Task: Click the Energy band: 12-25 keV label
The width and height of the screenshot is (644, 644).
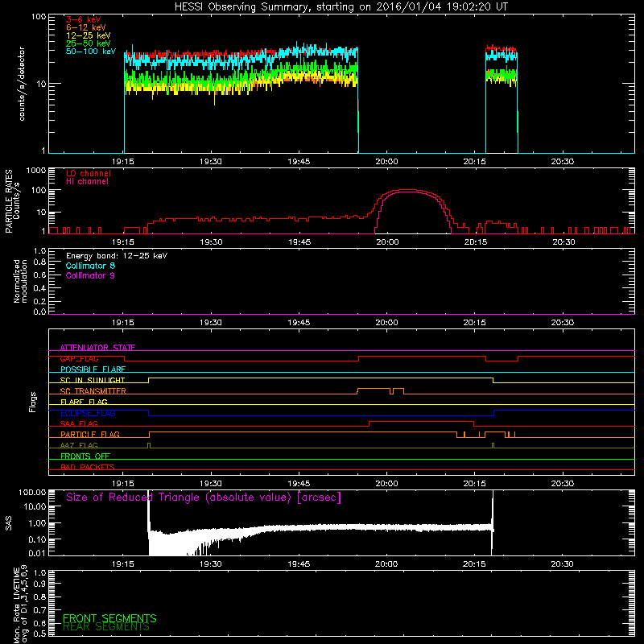Action: 117,256
